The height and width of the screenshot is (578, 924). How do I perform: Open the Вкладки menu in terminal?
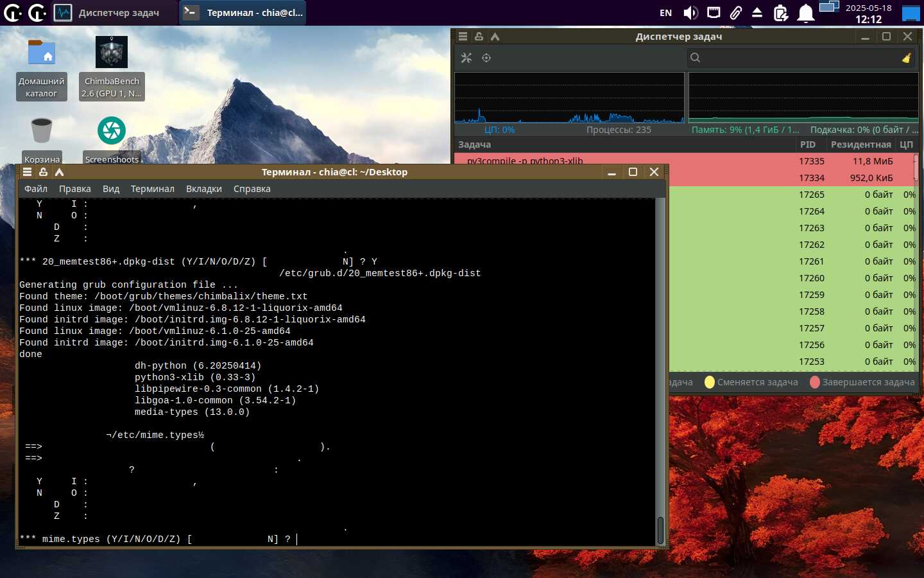coord(203,189)
